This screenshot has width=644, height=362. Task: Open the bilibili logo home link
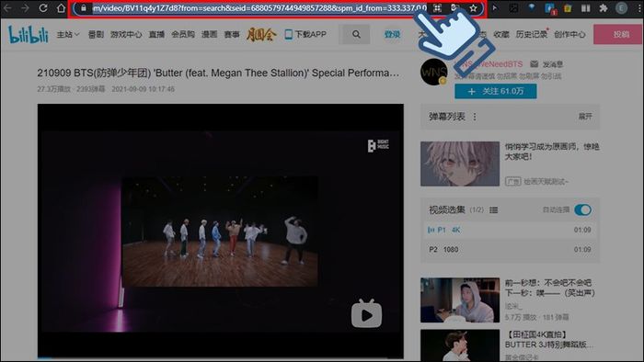28,34
